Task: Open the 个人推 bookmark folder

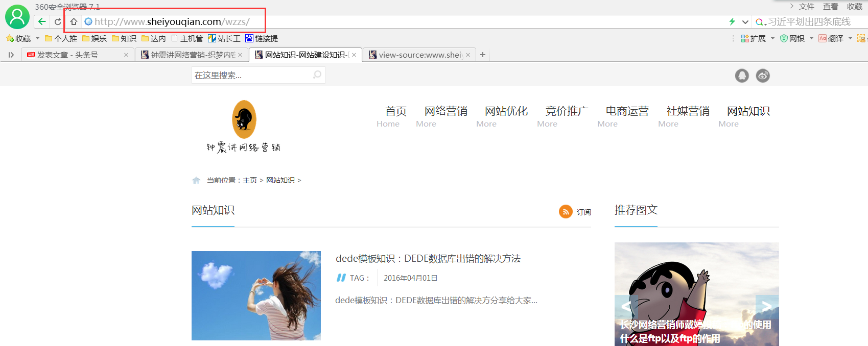Action: click(61, 38)
